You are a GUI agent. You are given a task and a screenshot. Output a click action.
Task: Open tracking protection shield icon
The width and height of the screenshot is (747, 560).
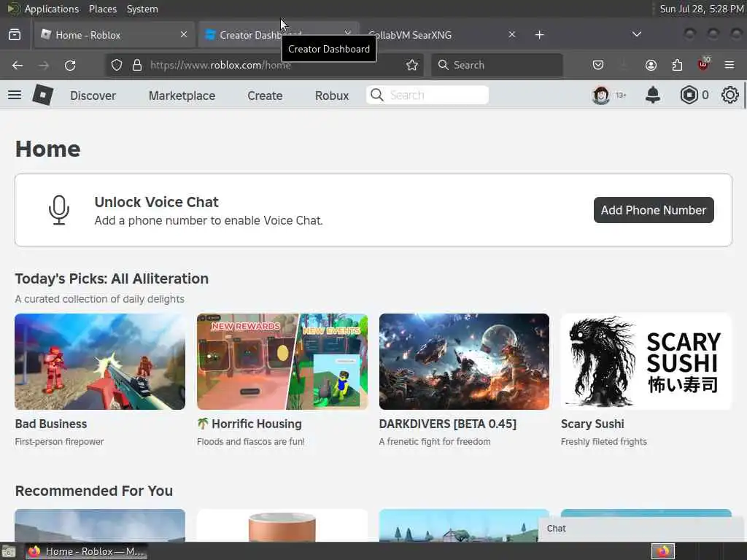tap(117, 65)
